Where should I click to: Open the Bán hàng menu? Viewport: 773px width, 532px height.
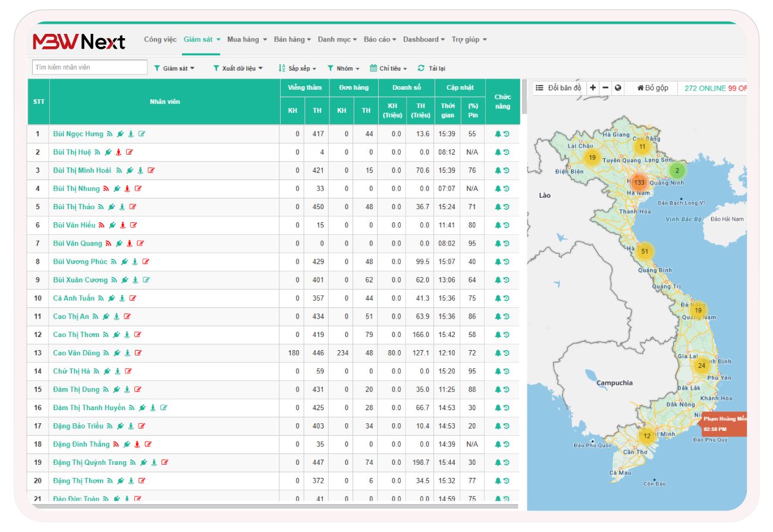click(292, 40)
